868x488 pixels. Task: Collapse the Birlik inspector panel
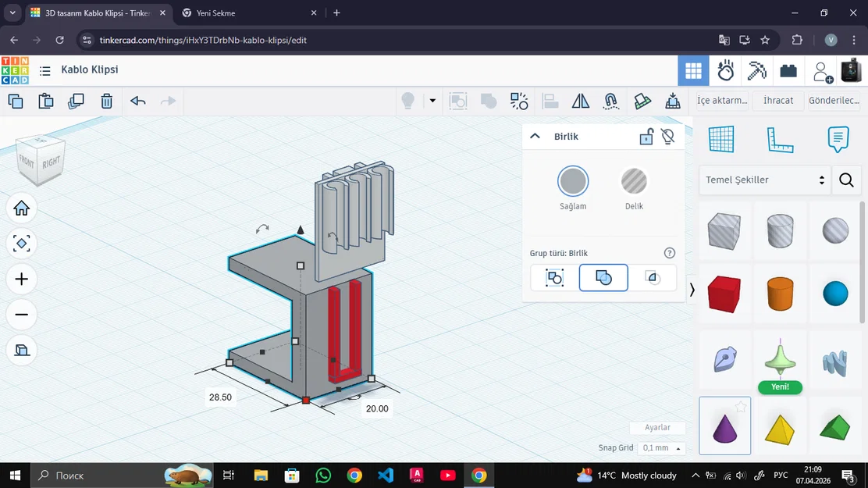point(535,136)
